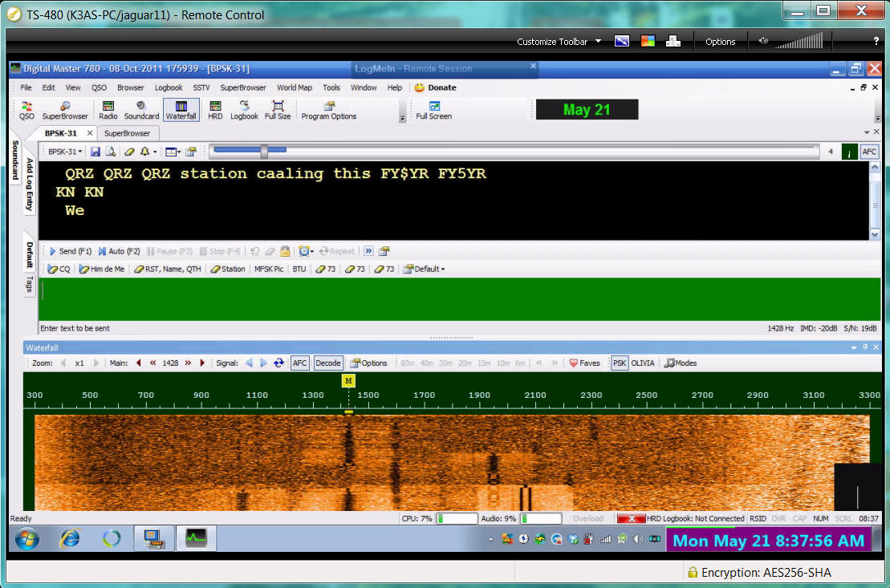This screenshot has height=588, width=890.
Task: Toggle AFC in waterfall toolbar
Action: click(299, 363)
